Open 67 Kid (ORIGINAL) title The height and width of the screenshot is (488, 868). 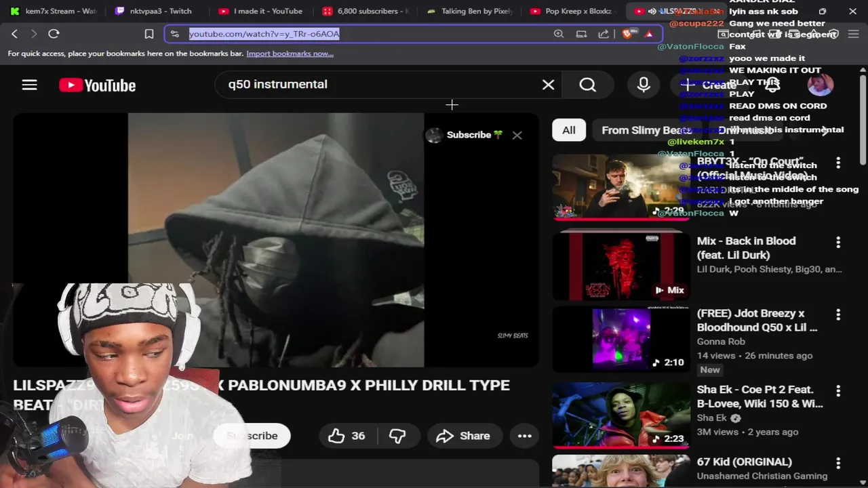pyautogui.click(x=744, y=462)
